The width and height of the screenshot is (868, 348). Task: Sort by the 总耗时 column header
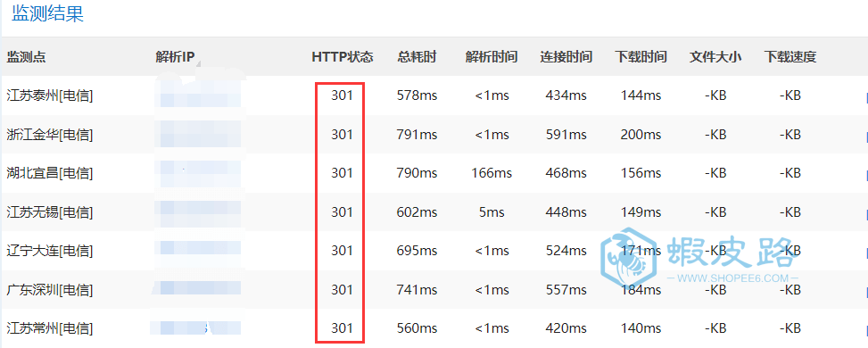(x=417, y=56)
